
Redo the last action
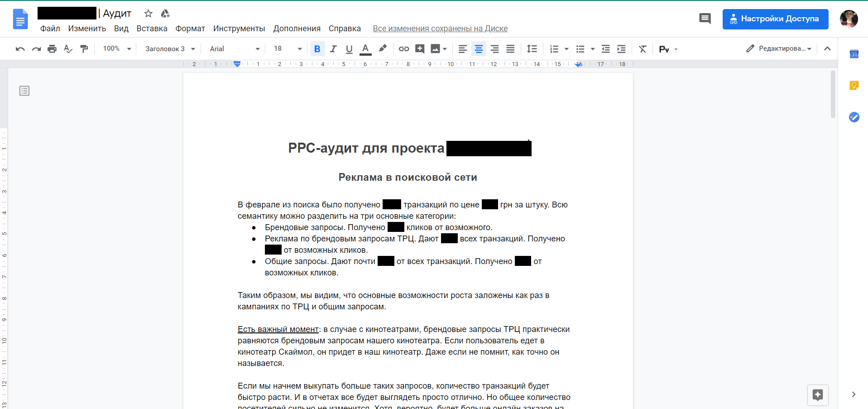(36, 49)
